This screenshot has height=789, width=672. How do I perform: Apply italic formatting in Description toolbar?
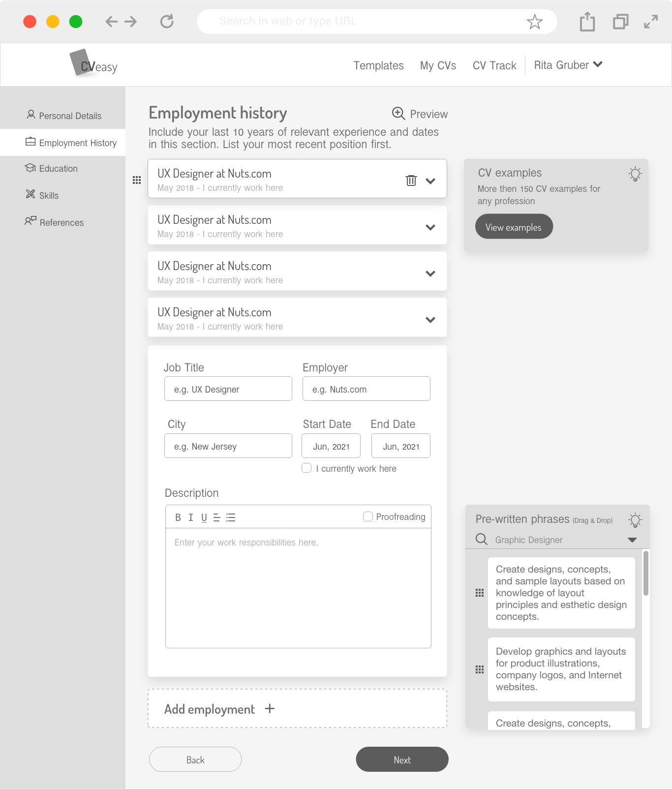tap(191, 517)
